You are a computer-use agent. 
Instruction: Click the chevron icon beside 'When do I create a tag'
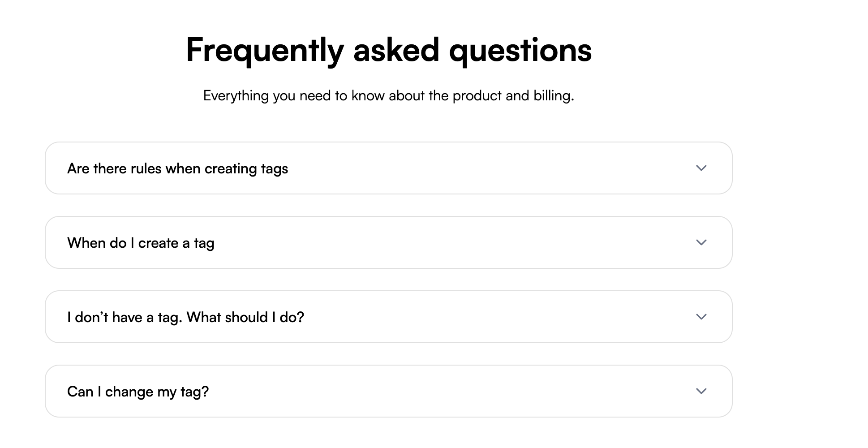(701, 242)
